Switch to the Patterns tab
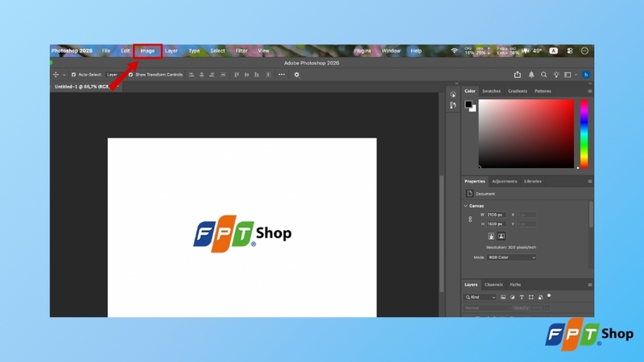This screenshot has height=362, width=644. click(543, 91)
